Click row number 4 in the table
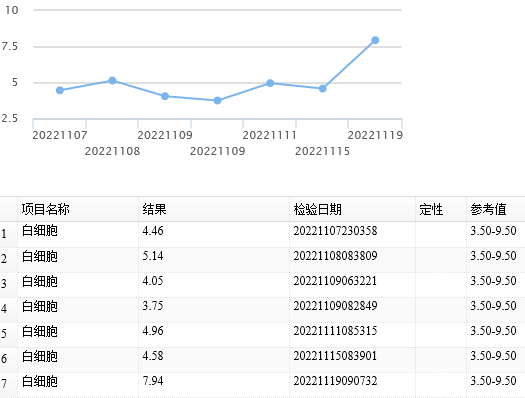 pos(4,309)
